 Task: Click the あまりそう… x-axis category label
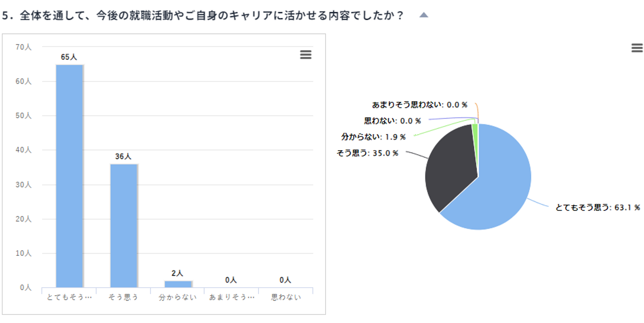232,297
